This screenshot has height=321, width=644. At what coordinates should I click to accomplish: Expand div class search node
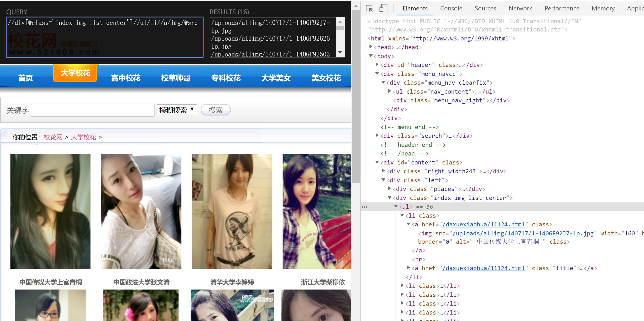click(x=377, y=135)
